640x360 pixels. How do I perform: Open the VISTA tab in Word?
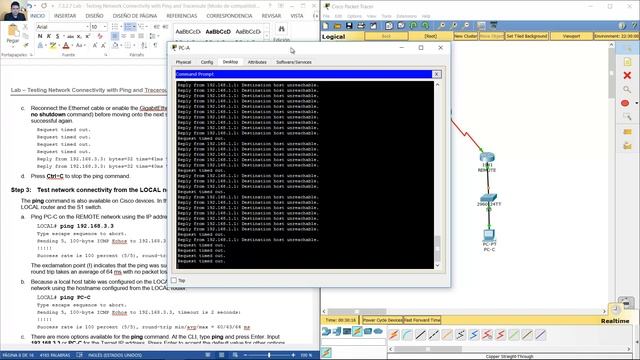(x=297, y=16)
